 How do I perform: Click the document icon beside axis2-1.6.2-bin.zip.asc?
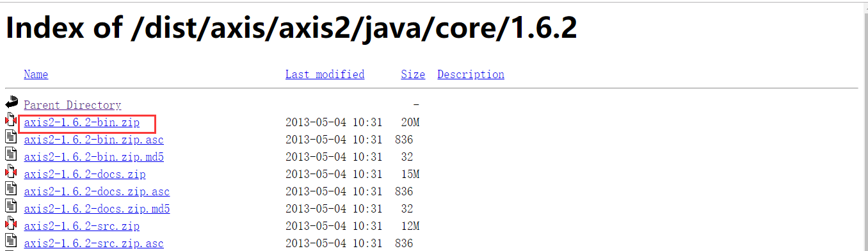point(11,136)
